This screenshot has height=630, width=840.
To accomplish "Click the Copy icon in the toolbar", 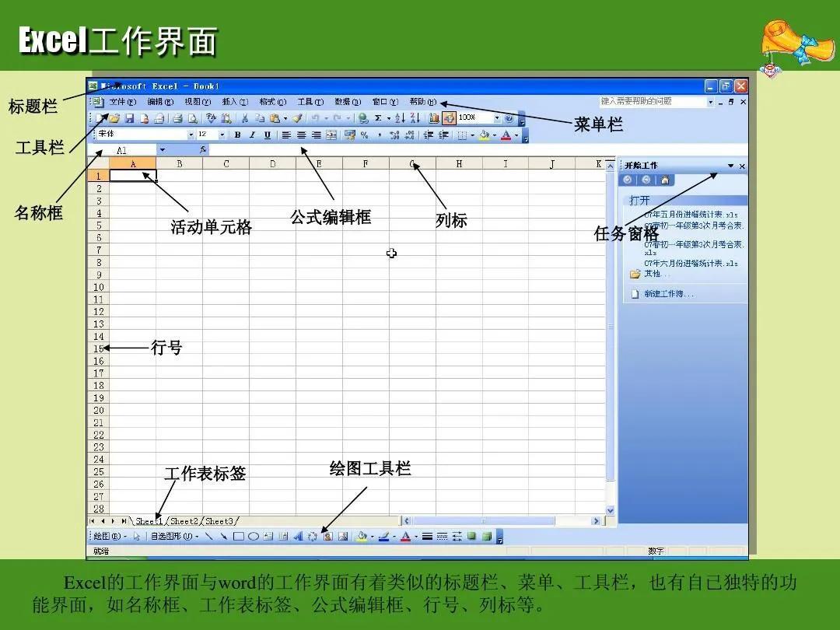I will (260, 118).
